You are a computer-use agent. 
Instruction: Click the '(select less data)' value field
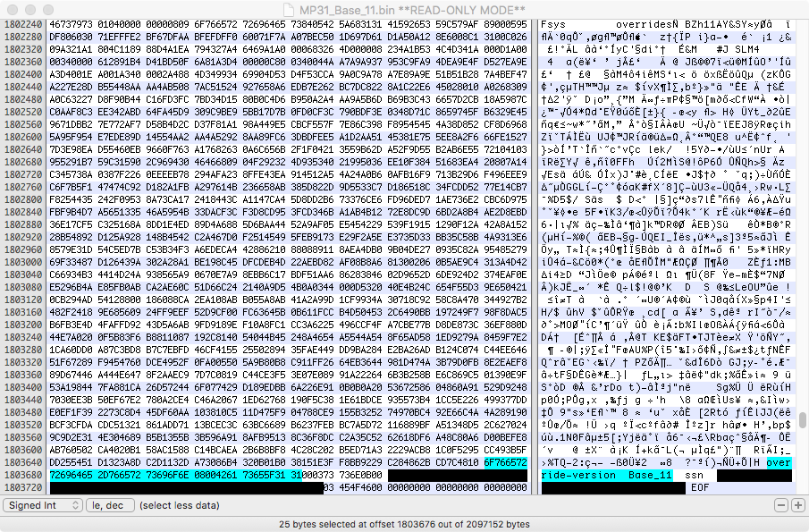pos(180,505)
